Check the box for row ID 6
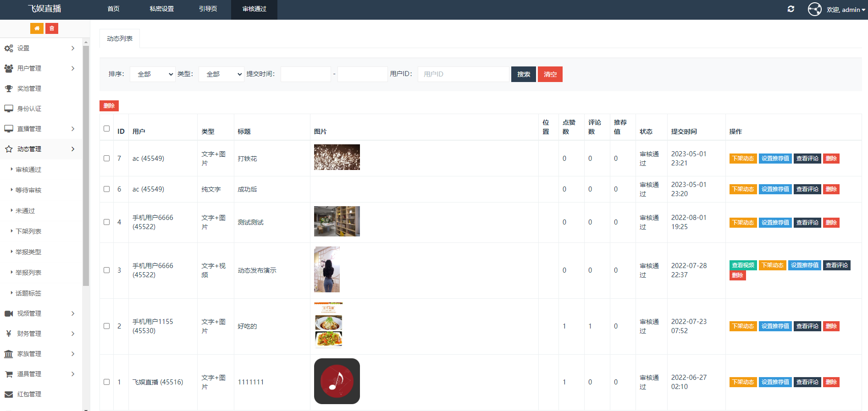 (x=107, y=189)
